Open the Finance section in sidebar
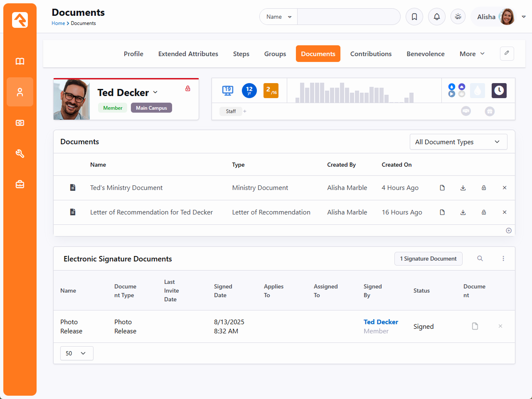This screenshot has height=399, width=532. [20, 123]
